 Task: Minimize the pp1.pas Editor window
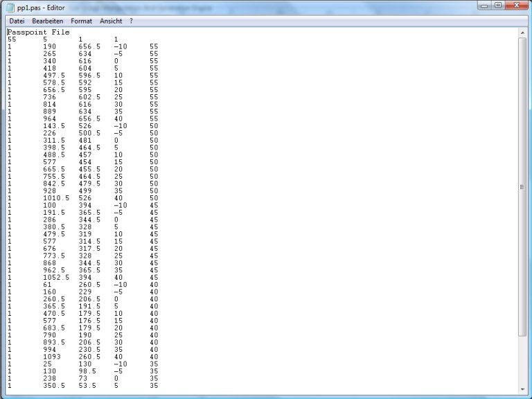(483, 6)
